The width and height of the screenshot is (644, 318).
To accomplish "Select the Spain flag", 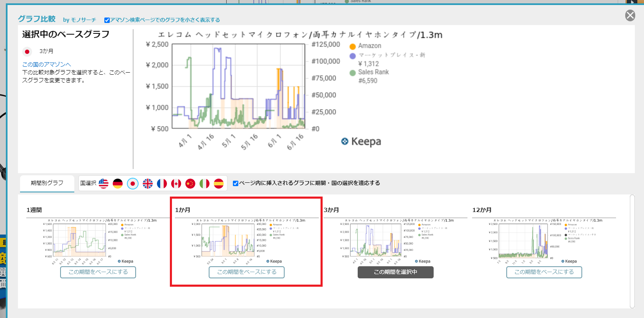I will (x=219, y=183).
